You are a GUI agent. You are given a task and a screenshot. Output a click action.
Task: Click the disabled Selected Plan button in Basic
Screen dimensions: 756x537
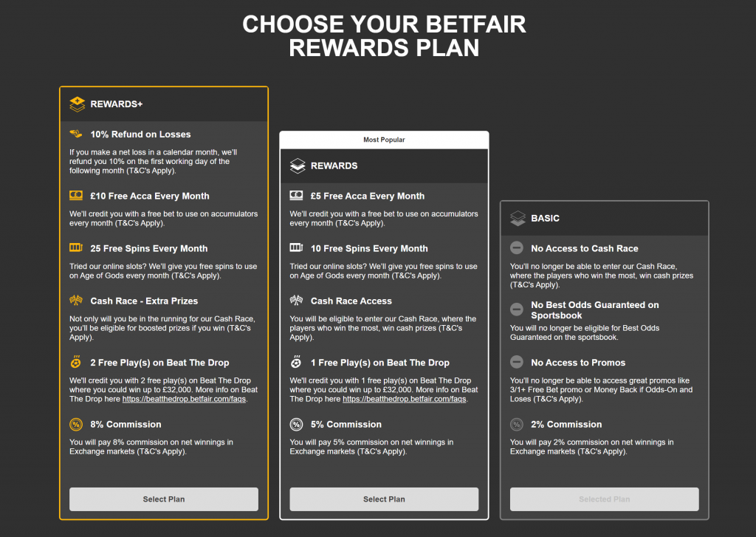[x=605, y=499]
